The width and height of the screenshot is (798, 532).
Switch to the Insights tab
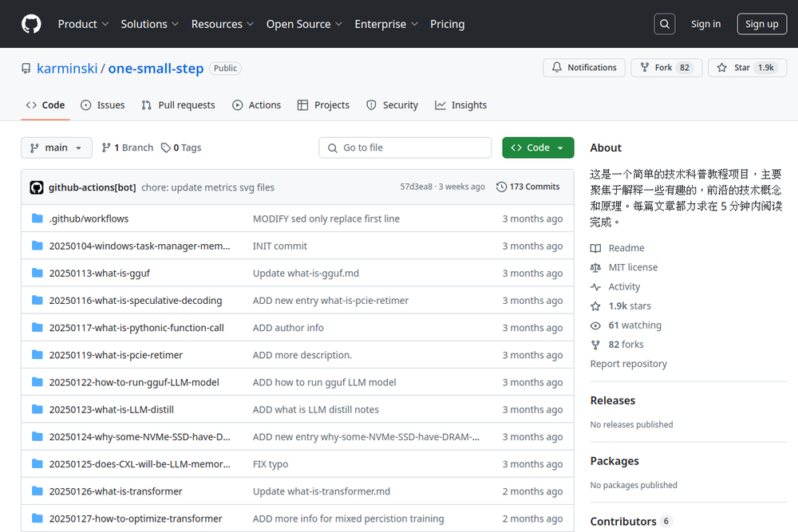(461, 104)
